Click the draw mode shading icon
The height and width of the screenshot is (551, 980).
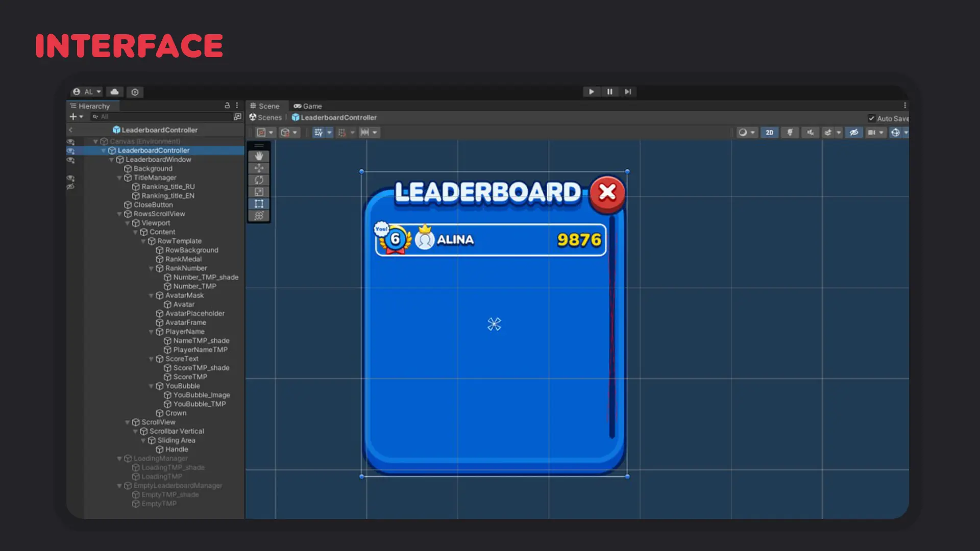[x=743, y=133]
